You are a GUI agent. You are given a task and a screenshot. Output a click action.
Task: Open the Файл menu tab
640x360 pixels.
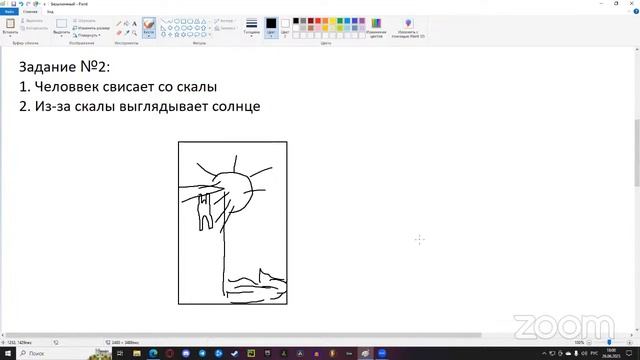click(9, 11)
